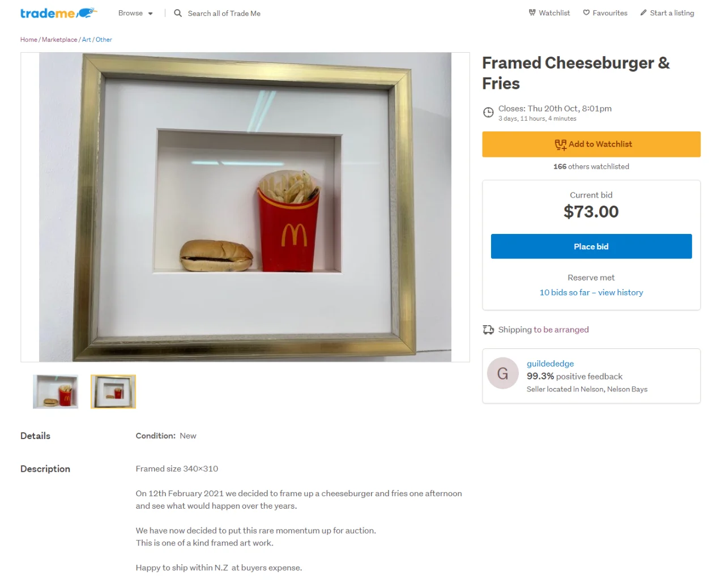Focus the Search all of Trade Me field
The width and height of the screenshot is (725, 588).
tap(224, 13)
